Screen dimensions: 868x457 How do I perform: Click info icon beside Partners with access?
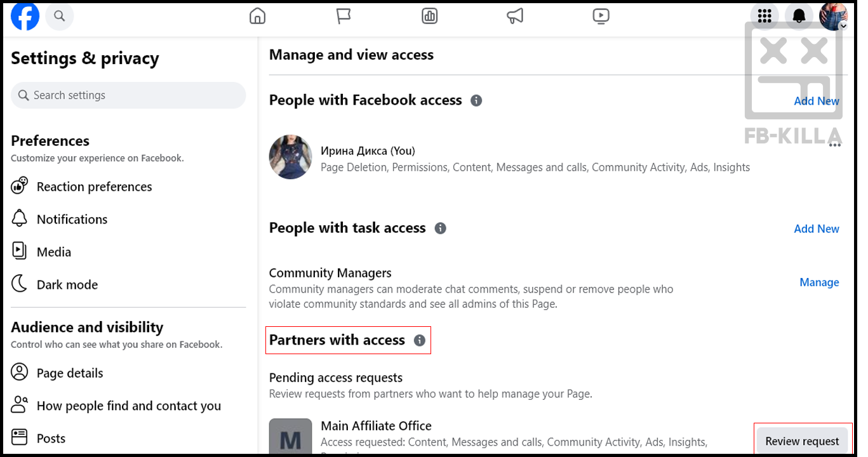tap(420, 341)
